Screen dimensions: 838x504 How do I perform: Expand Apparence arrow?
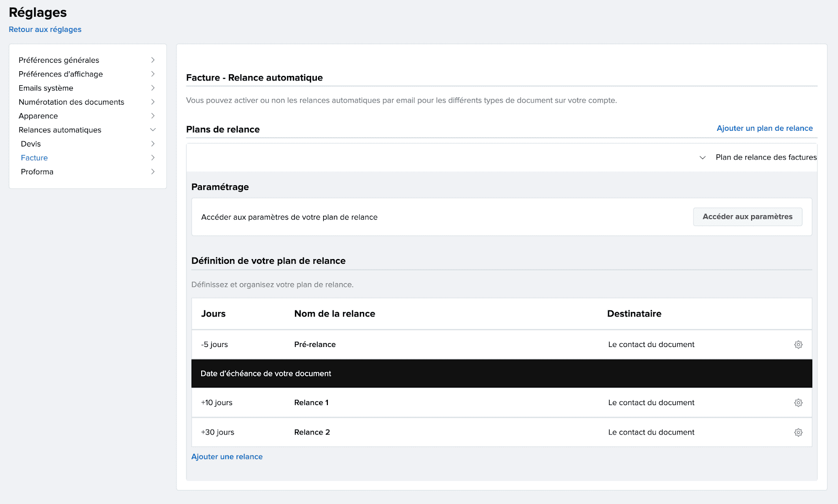point(153,116)
